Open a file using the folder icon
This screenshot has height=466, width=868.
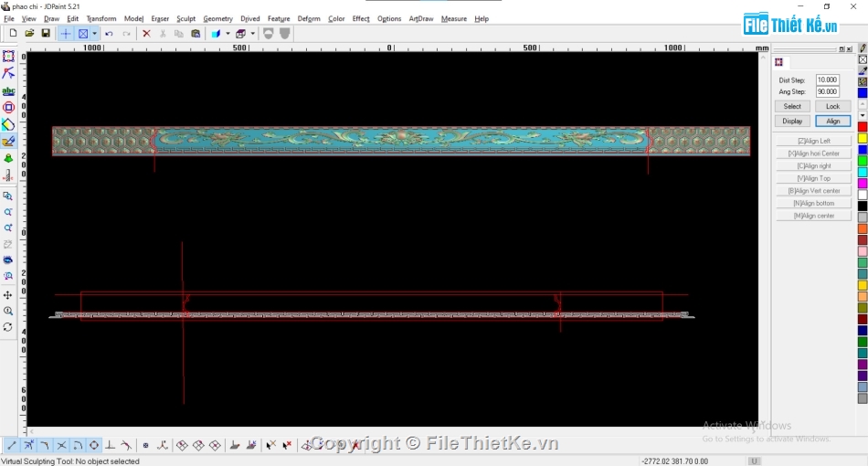click(29, 33)
